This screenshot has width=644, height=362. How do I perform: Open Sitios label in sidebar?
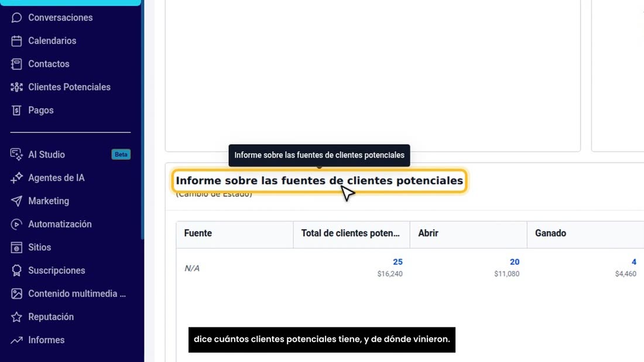(x=39, y=247)
